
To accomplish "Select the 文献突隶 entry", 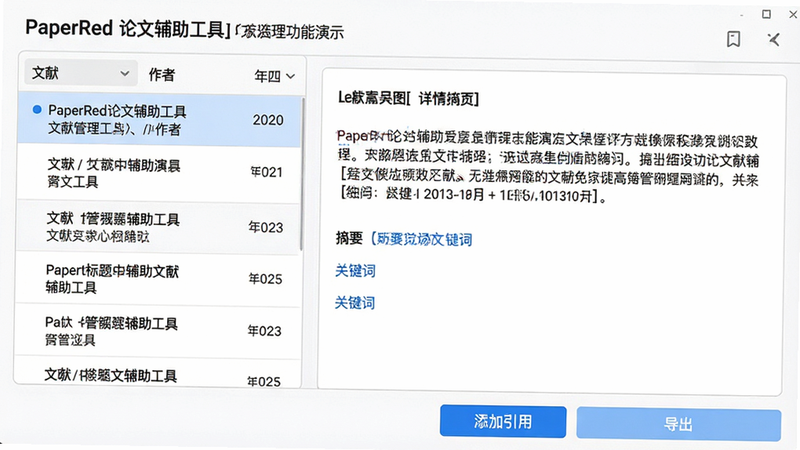I will (x=158, y=227).
